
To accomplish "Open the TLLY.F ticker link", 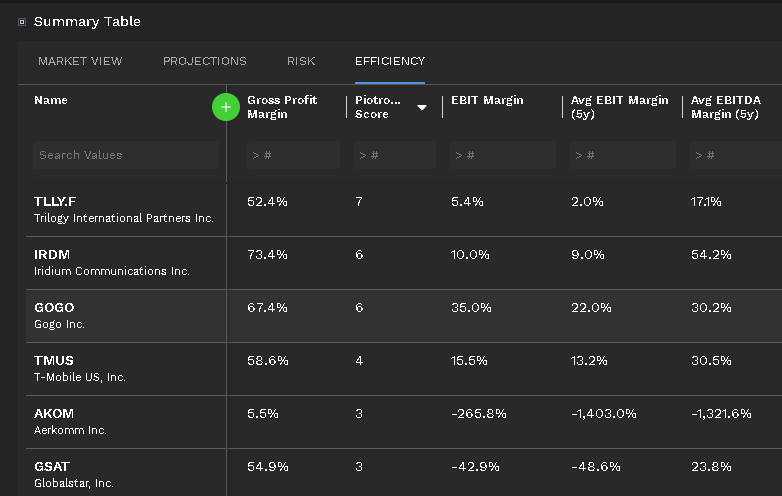I will pos(55,202).
